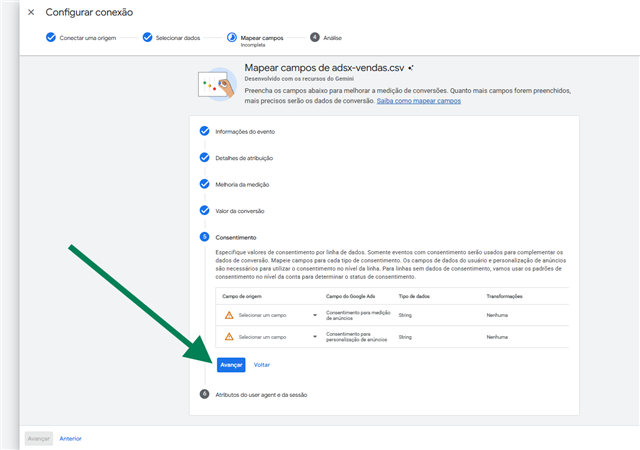
Task: Click the Selecionar dados checkmark icon
Action: 147,38
